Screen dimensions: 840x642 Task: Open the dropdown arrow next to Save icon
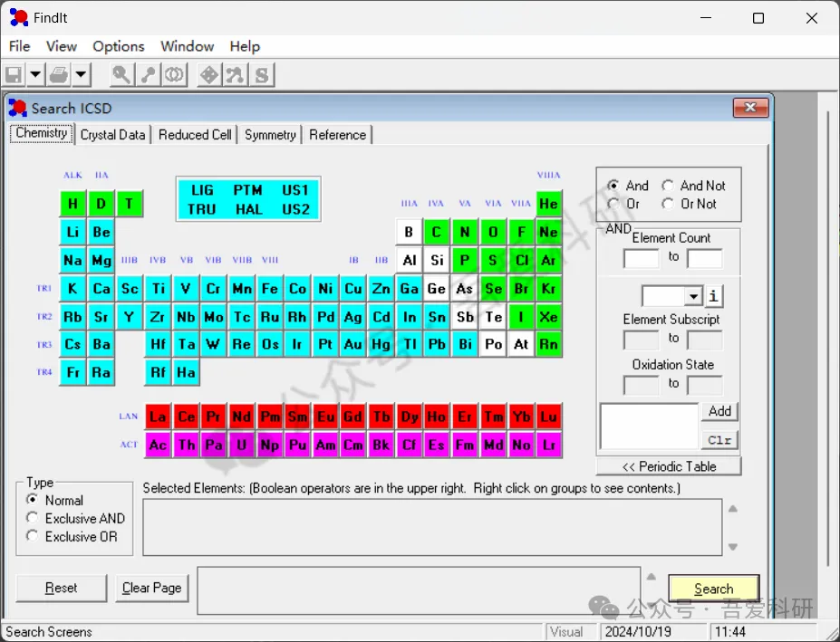(34, 75)
